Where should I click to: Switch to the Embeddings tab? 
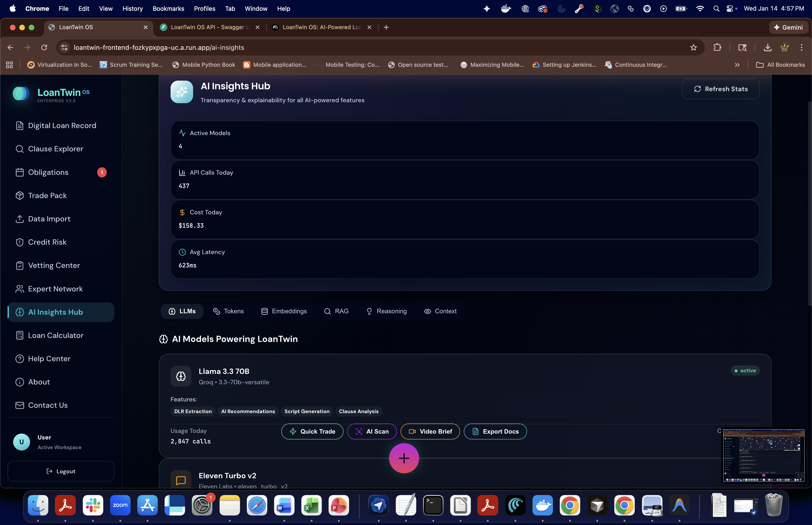(284, 311)
